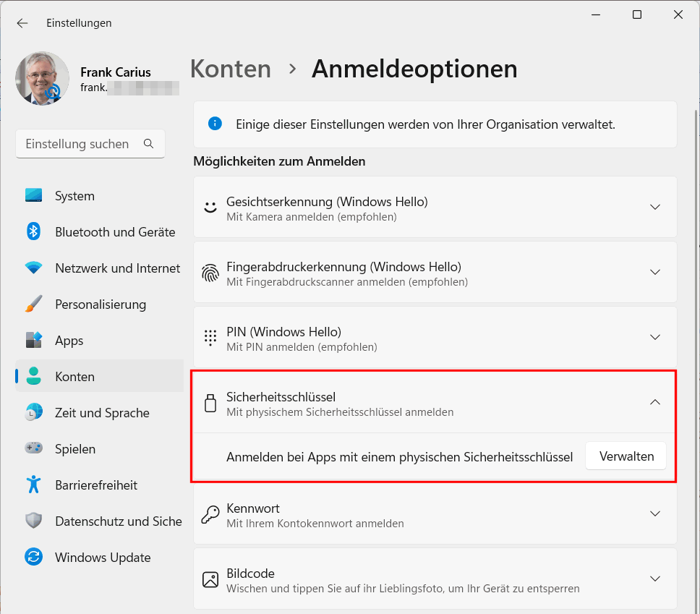Click the security key USB icon
The height and width of the screenshot is (614, 700).
click(x=210, y=403)
